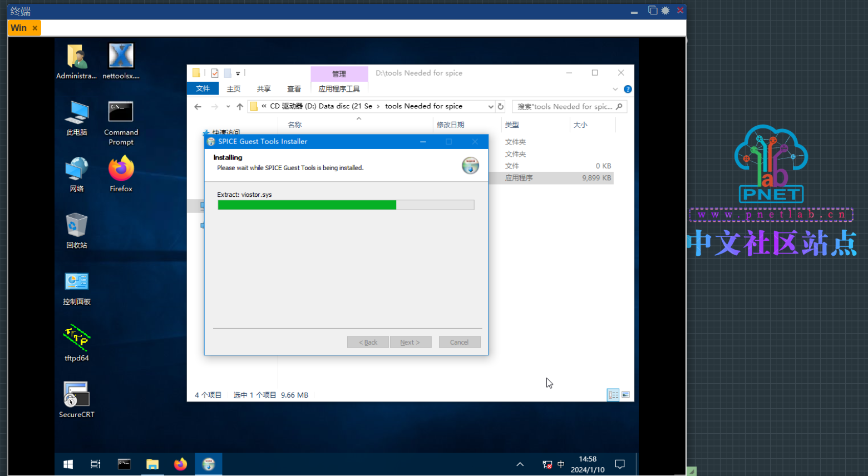The image size is (868, 476).
Task: Switch the 中 input method indicator
Action: (x=561, y=464)
